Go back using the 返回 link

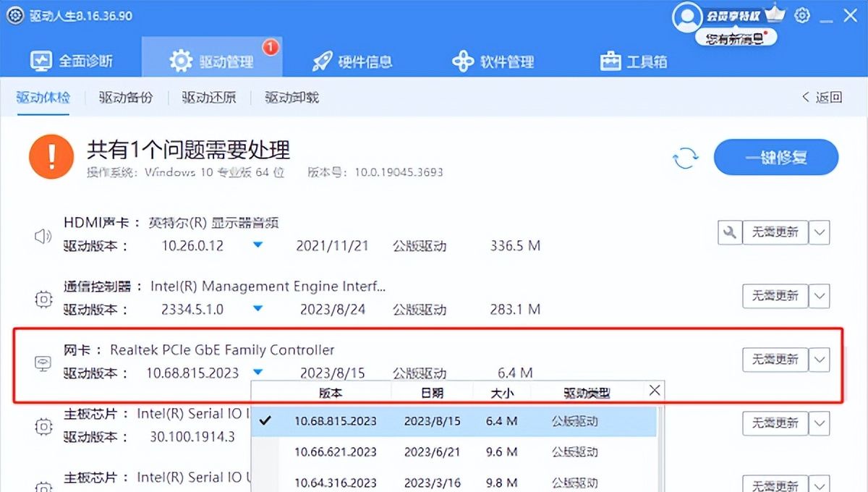point(822,98)
